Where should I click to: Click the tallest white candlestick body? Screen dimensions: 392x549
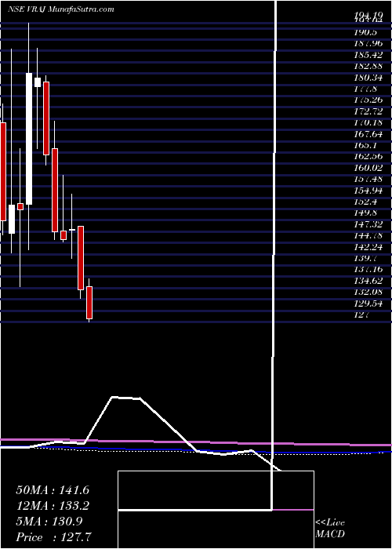pyautogui.click(x=29, y=139)
